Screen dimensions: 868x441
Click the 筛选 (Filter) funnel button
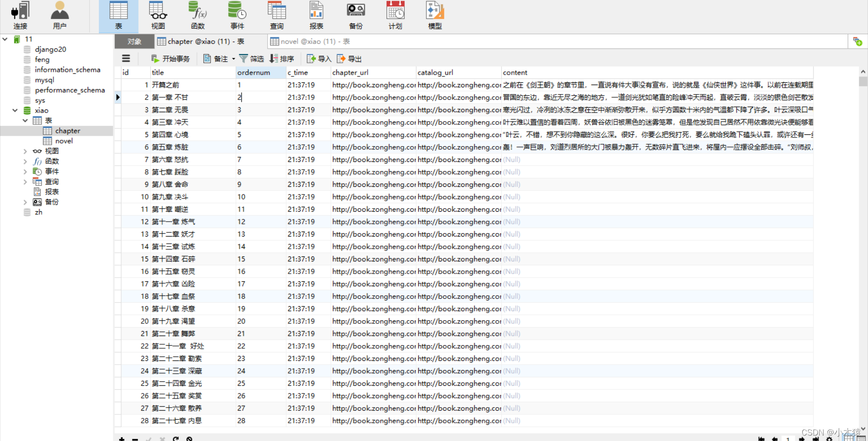(x=251, y=59)
